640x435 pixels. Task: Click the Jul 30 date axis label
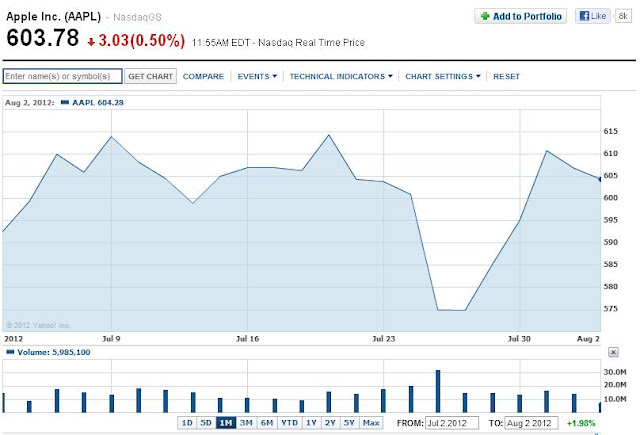519,339
